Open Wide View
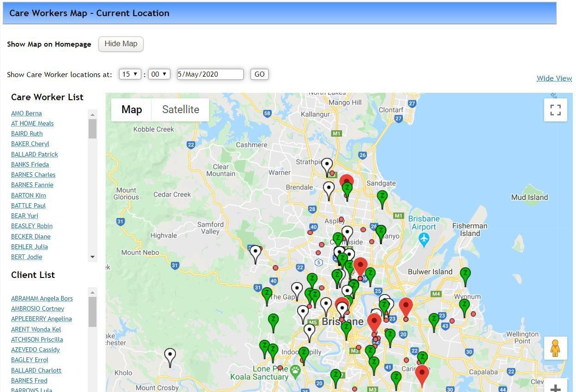 pos(554,78)
